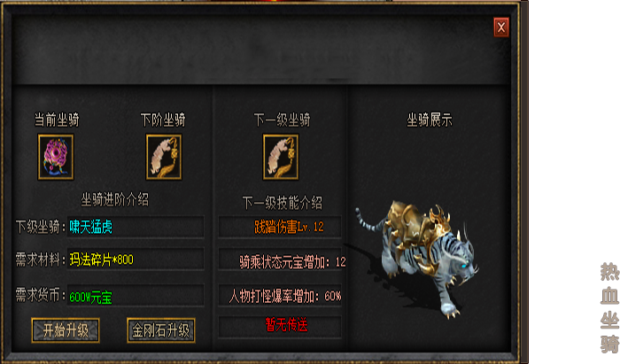This screenshot has height=364, width=620.
Task: Start upgrade with 开始升级 button
Action: pos(66,330)
